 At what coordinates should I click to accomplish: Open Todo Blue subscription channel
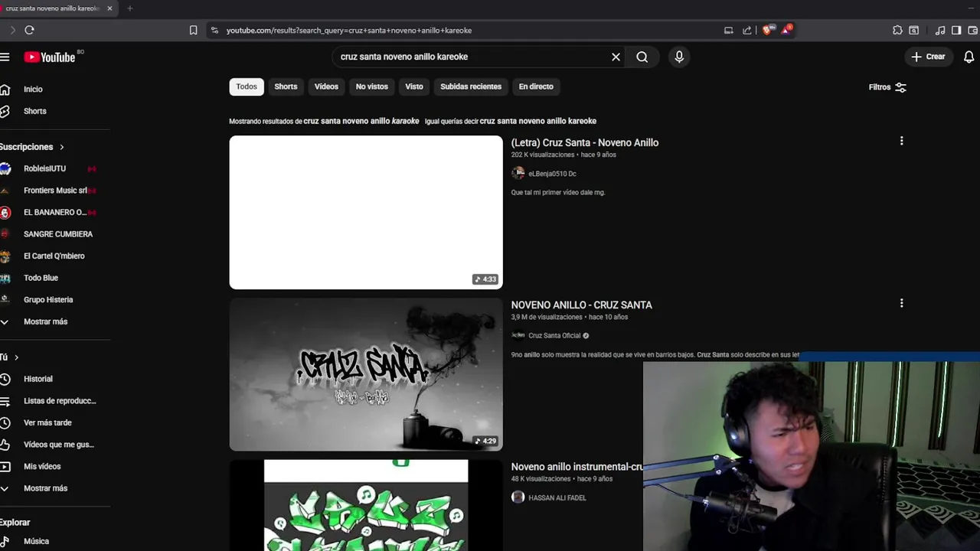pyautogui.click(x=41, y=278)
